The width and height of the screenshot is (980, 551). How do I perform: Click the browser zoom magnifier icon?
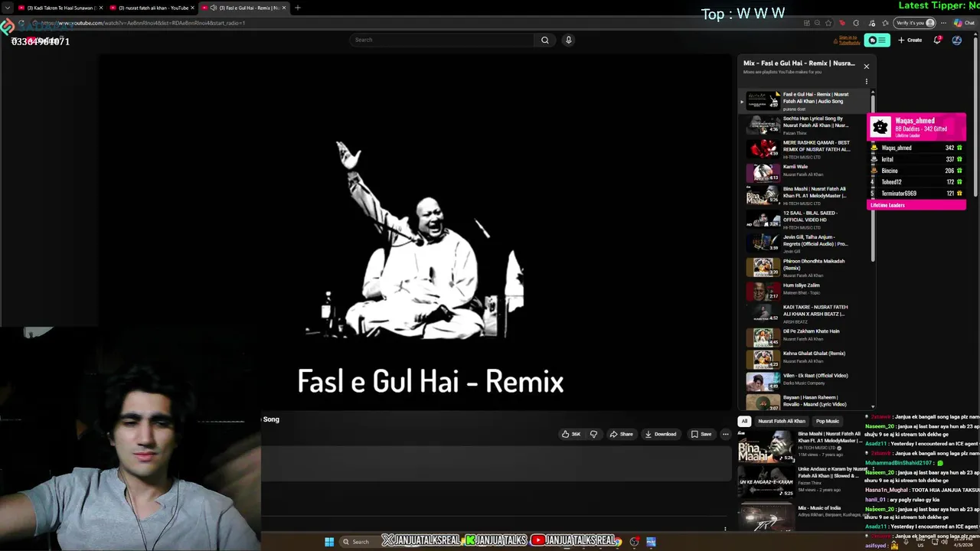click(817, 23)
